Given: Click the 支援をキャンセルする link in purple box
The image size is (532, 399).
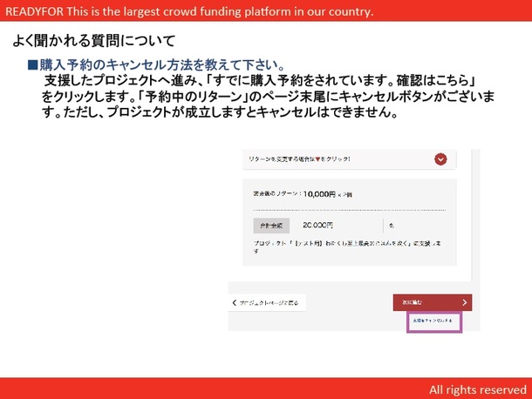Looking at the screenshot, I should 433,321.
